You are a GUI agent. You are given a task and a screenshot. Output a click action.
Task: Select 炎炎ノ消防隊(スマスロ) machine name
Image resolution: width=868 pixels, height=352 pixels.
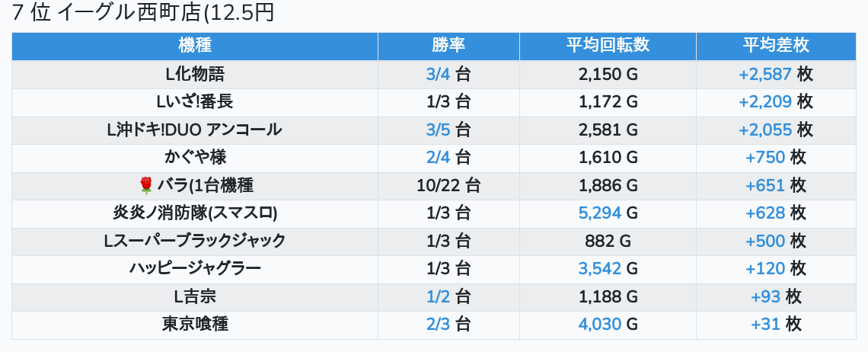(195, 213)
